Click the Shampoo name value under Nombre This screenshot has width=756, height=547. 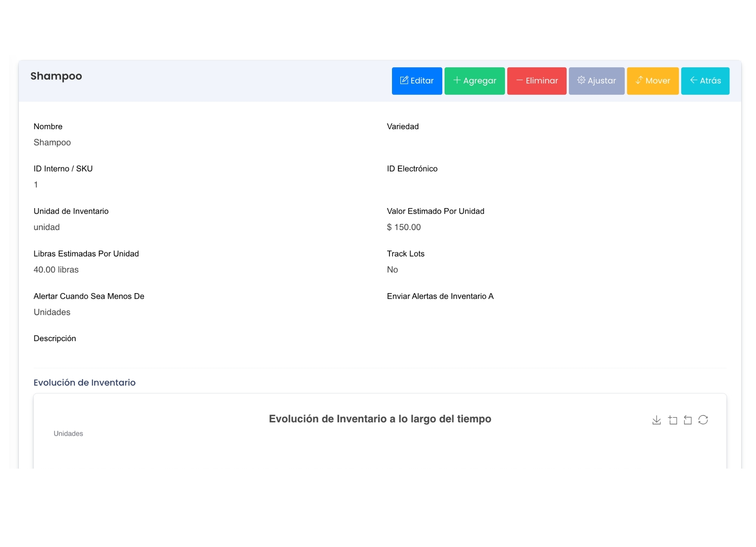(x=52, y=142)
